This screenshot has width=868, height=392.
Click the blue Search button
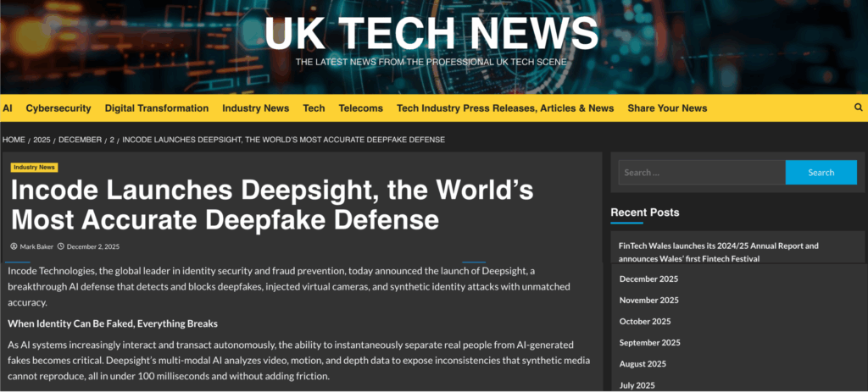(821, 173)
